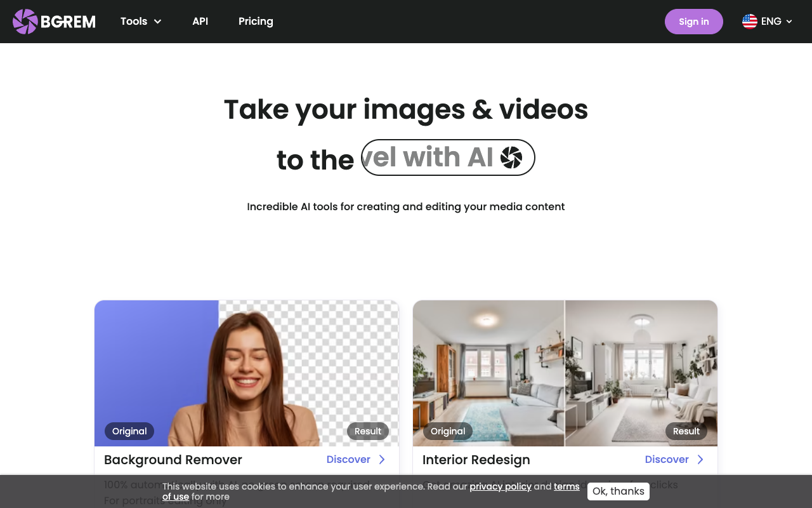Click the 'Incredible AI tools' tagline text
The width and height of the screenshot is (812, 508).
coord(406,206)
